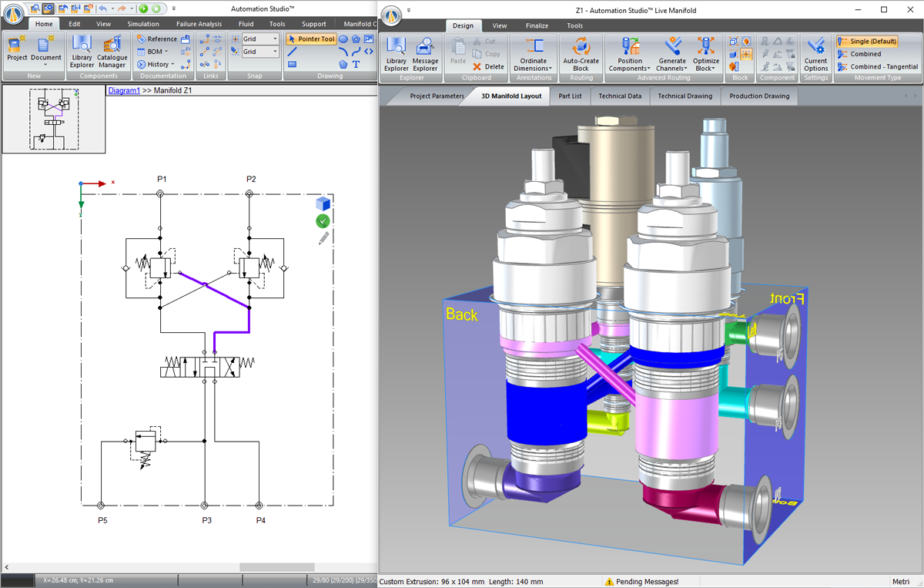
Task: Click the Diagram1 breadcrumb link
Action: pyautogui.click(x=124, y=90)
